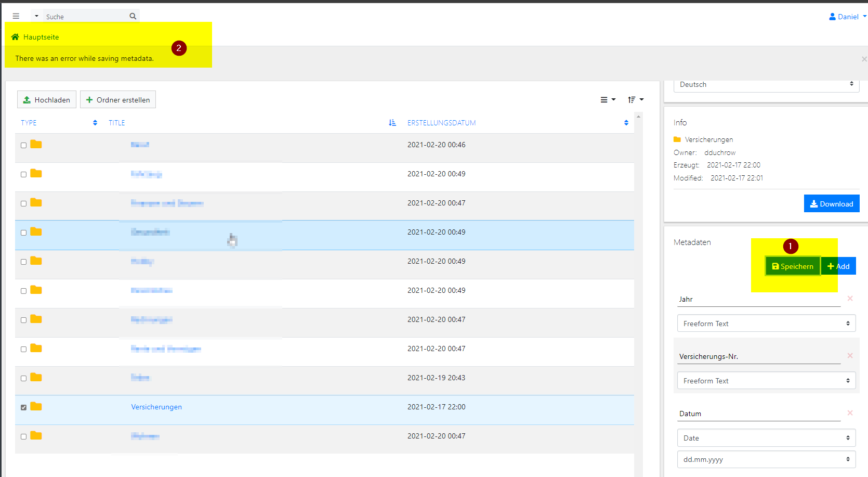Click folder icon in the 00:46 row
Image resolution: width=868 pixels, height=477 pixels.
36,144
